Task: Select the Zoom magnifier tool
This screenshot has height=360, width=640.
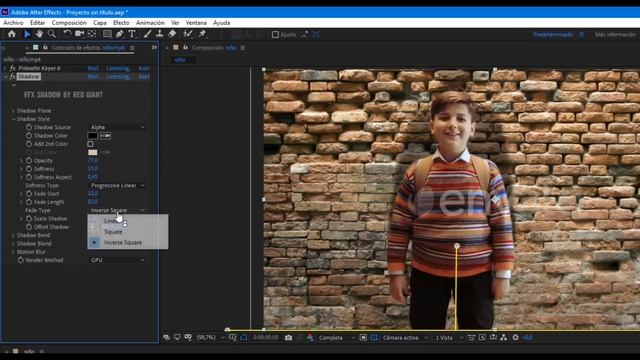Action: [x=52, y=34]
